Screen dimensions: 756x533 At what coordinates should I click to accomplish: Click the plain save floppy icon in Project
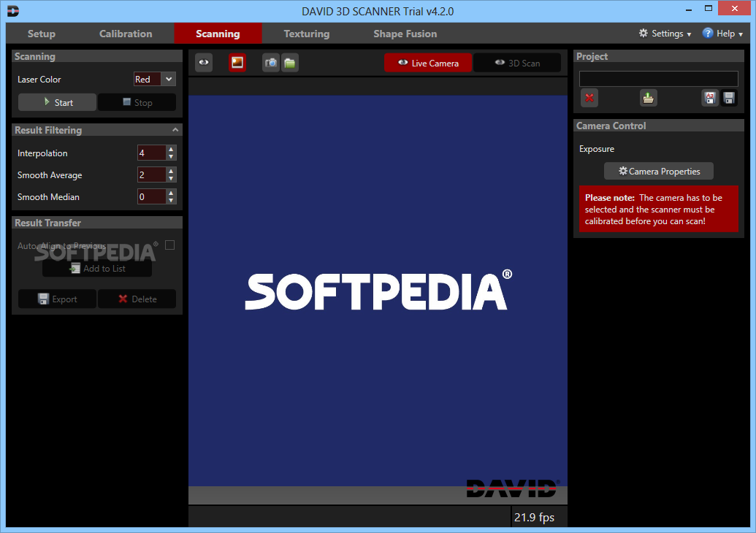(x=729, y=98)
